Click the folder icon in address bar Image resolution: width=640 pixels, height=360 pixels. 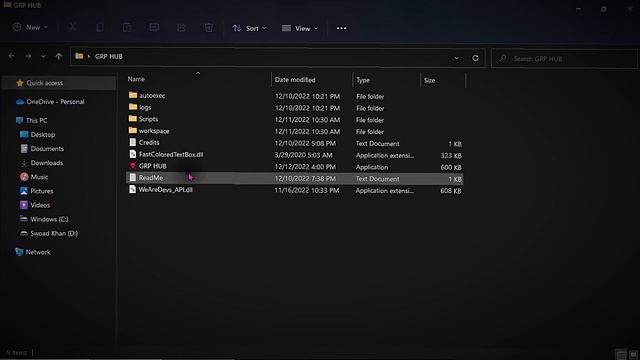coord(79,56)
